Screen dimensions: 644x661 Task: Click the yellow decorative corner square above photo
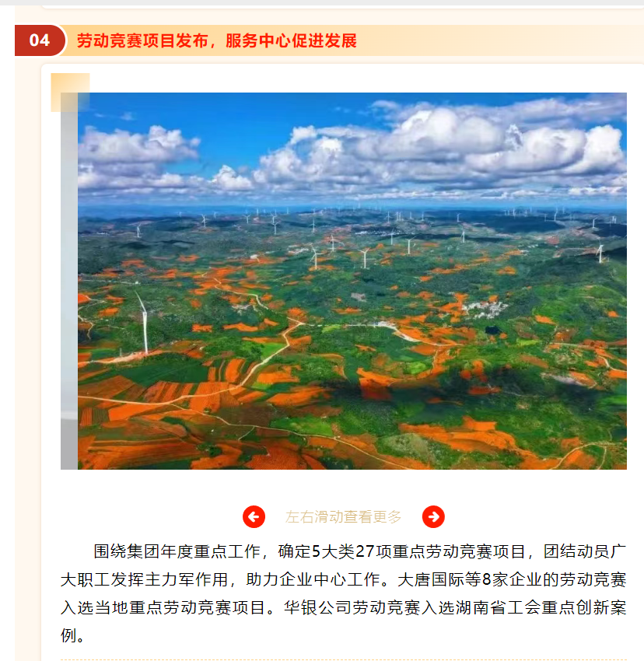point(70,92)
